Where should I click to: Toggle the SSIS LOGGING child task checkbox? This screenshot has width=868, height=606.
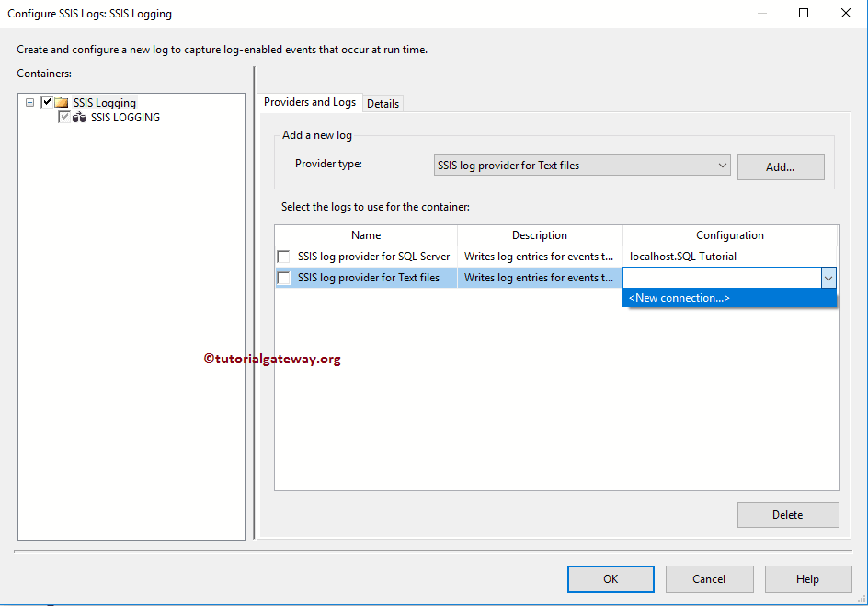pyautogui.click(x=64, y=117)
